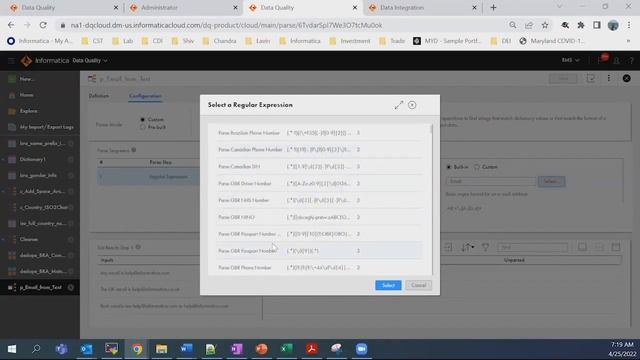Select the Canadian Phone Number expression row
The height and width of the screenshot is (360, 640).
(x=319, y=150)
